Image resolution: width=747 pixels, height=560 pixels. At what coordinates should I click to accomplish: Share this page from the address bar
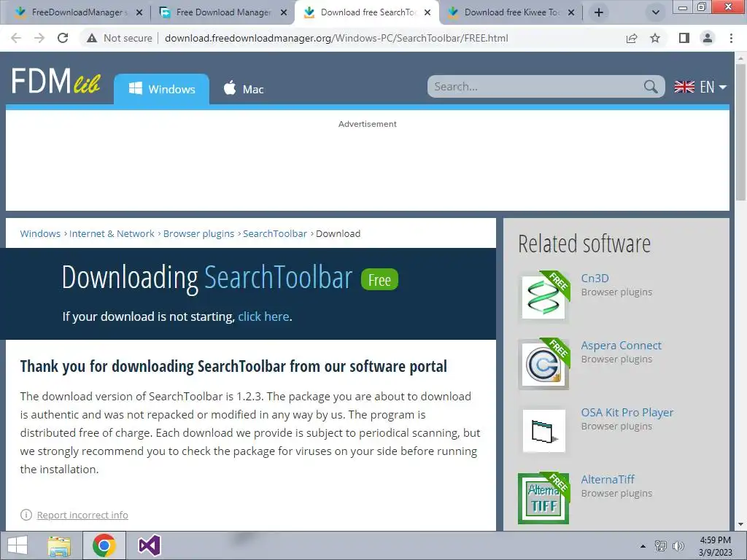pyautogui.click(x=632, y=38)
